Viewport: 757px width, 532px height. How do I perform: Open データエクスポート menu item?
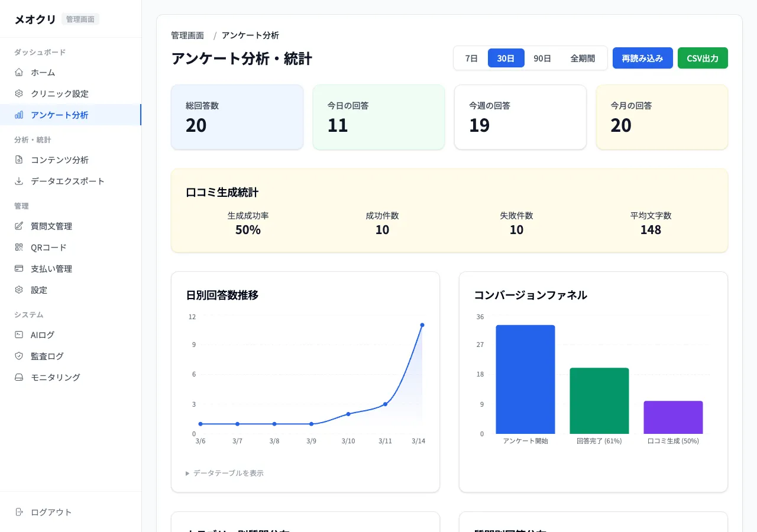[70, 181]
